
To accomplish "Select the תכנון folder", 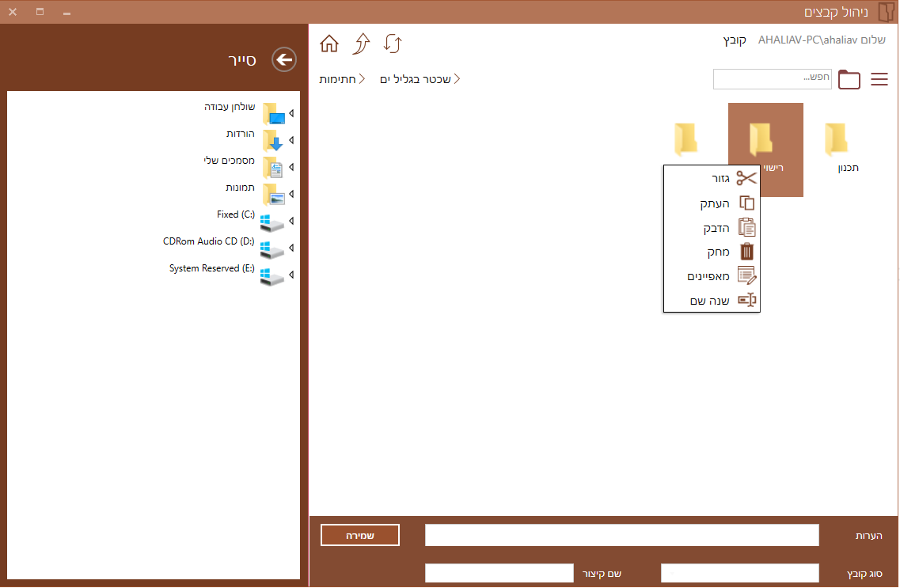I will point(841,148).
